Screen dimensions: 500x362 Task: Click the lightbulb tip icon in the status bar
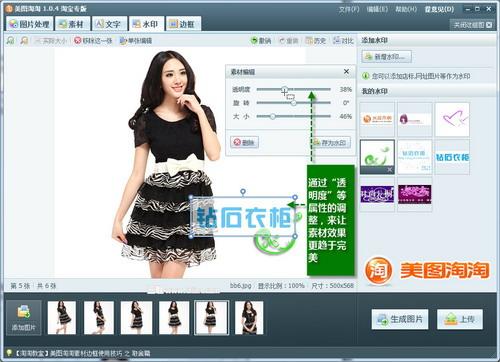point(9,353)
